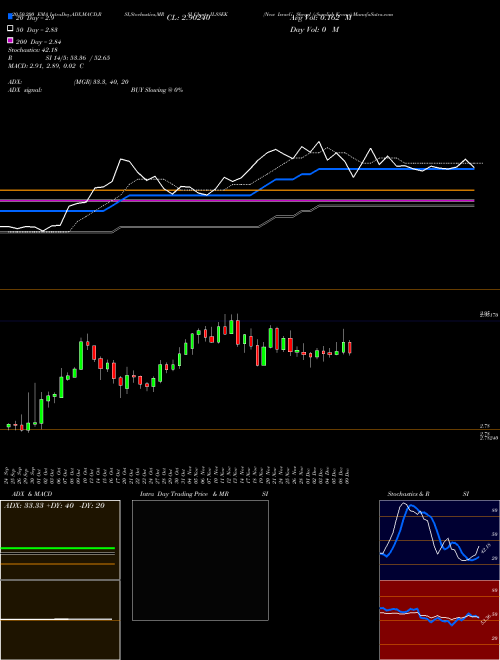The image size is (500, 660).
Task: Click the red RSI chart panel
Action: point(439,620)
